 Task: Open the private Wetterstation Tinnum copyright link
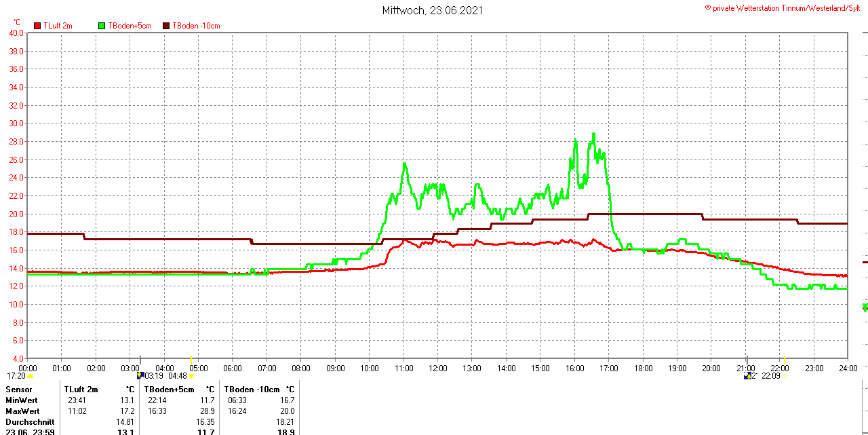(x=785, y=7)
